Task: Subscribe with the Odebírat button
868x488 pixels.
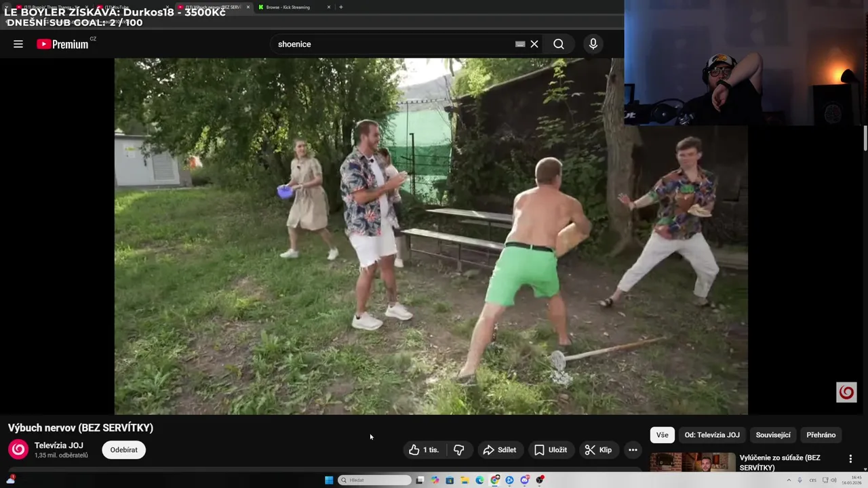Action: (x=124, y=450)
